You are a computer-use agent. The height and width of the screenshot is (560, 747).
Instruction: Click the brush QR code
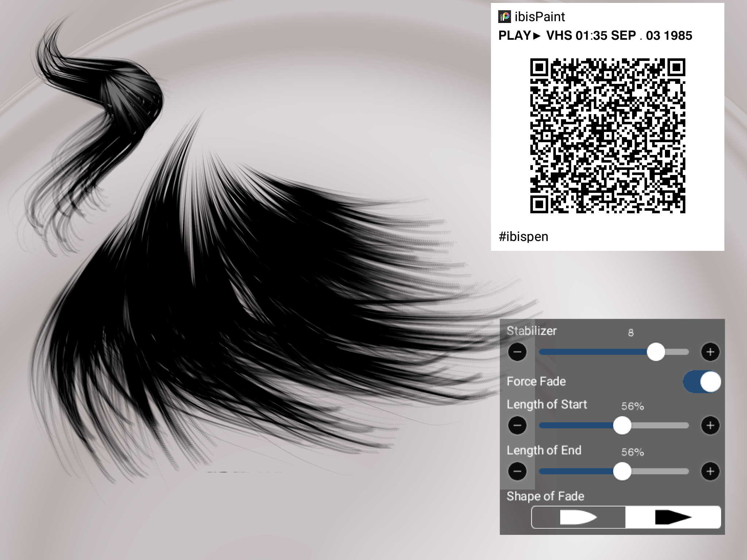pos(607,136)
